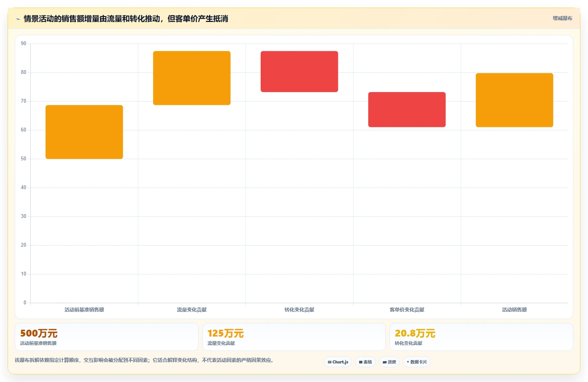Click the 20.8万元 KPI value
Screen dimensions: 588x382
click(415, 333)
